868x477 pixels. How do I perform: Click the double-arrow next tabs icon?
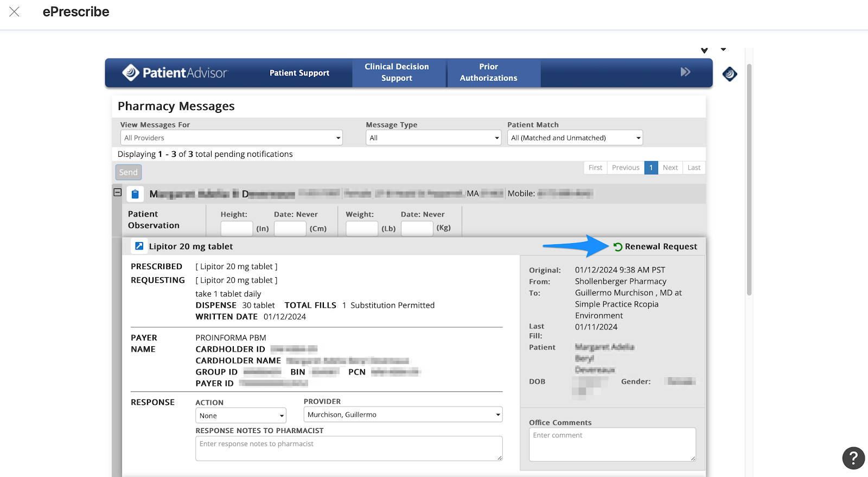tap(686, 72)
